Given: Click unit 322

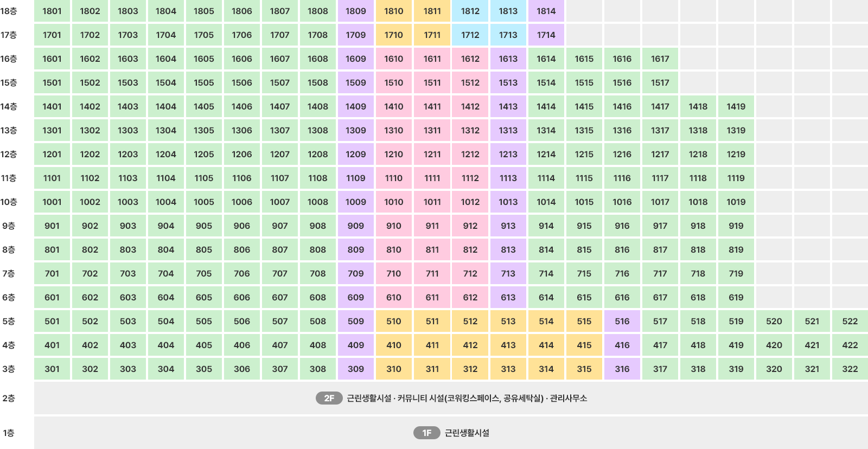Looking at the screenshot, I should coord(850,369).
